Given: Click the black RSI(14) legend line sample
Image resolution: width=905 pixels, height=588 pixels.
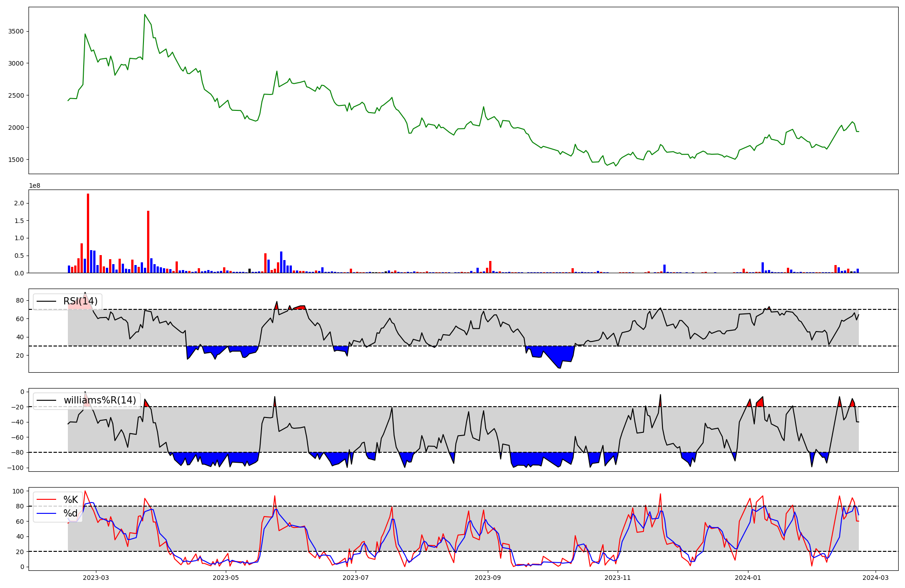Looking at the screenshot, I should click(46, 301).
